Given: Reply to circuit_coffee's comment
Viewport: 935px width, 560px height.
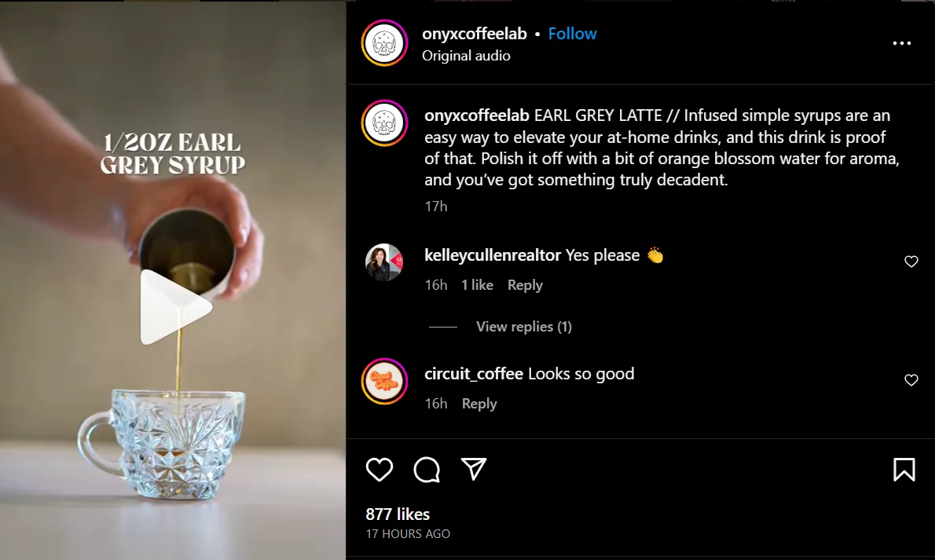Looking at the screenshot, I should point(478,403).
